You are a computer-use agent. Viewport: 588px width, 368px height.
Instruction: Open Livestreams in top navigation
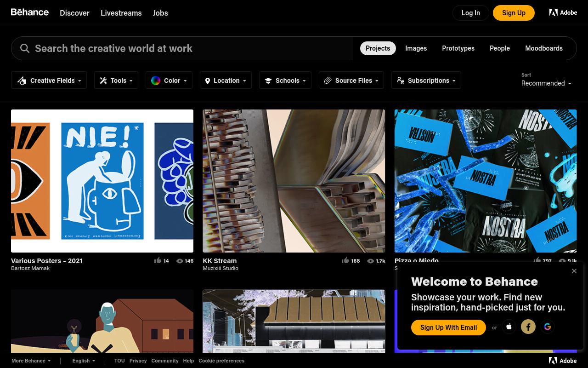pyautogui.click(x=121, y=13)
